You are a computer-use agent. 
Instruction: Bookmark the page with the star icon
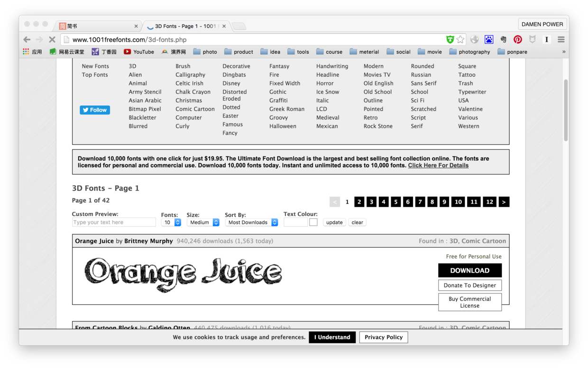click(460, 40)
